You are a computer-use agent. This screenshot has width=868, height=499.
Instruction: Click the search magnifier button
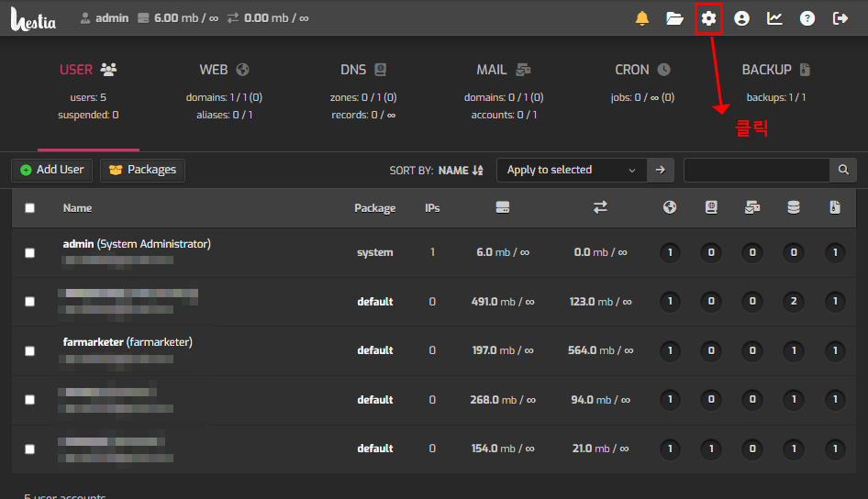click(843, 170)
